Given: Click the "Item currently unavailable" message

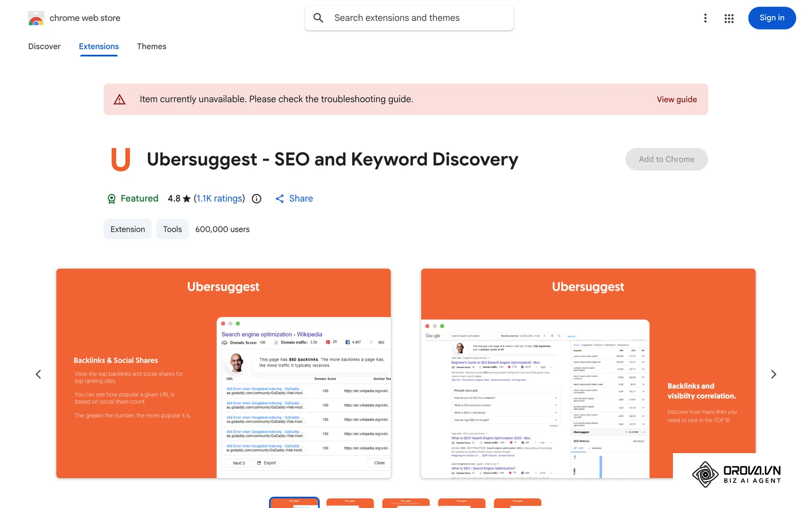Looking at the screenshot, I should pos(277,100).
